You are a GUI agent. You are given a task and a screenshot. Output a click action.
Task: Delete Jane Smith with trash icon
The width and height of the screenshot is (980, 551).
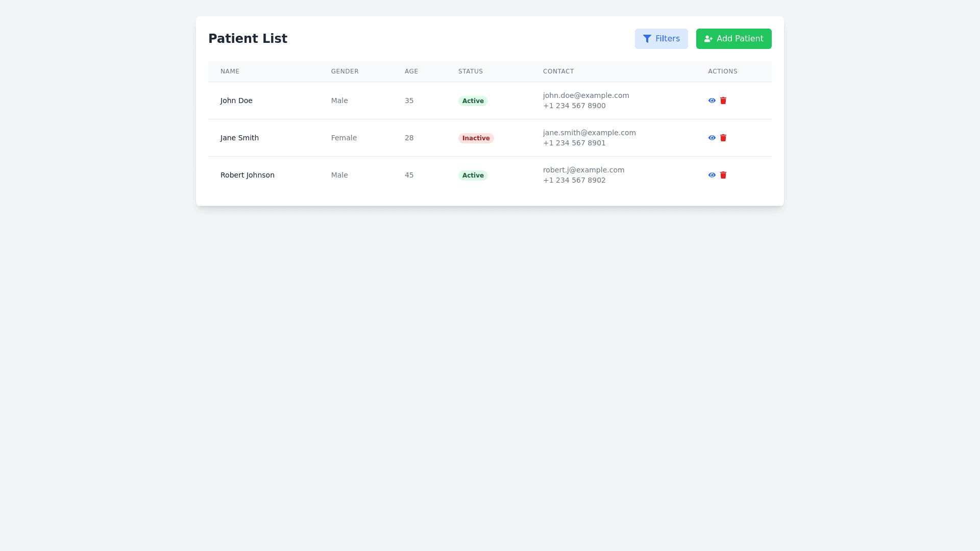[723, 138]
